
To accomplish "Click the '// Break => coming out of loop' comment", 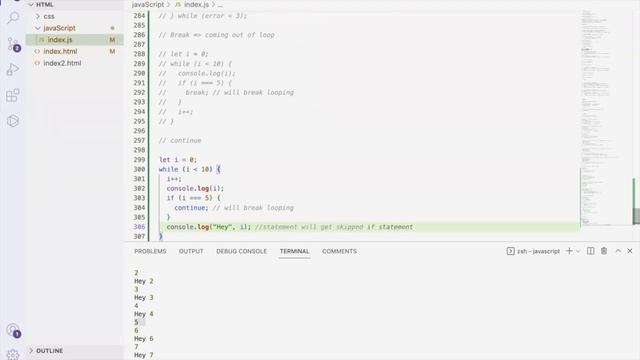I will pos(216,35).
